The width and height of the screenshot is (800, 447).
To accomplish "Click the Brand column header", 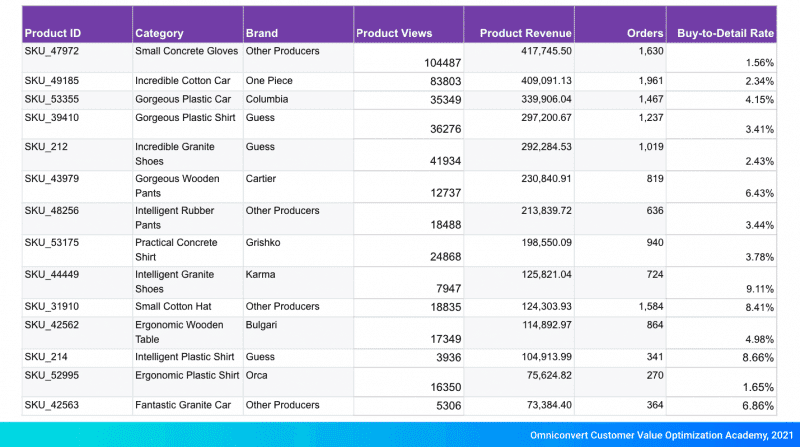I will [x=262, y=33].
